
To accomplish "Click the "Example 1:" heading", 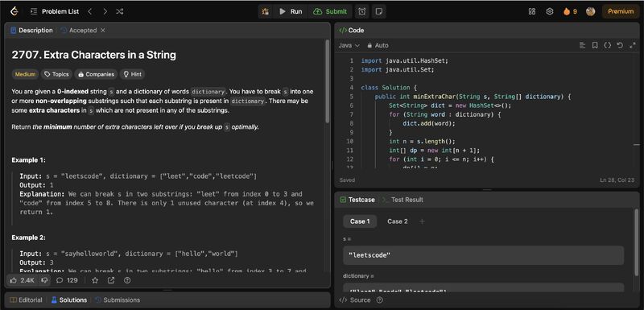I will [28, 159].
